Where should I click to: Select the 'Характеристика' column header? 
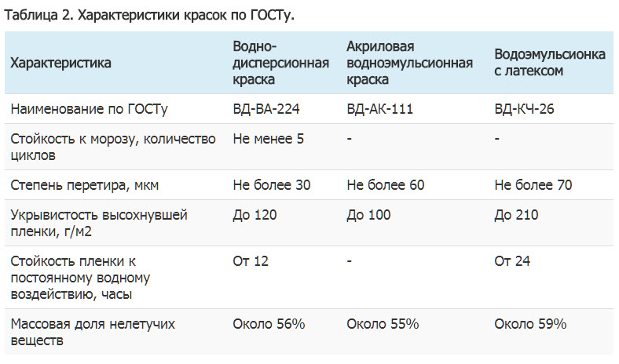pos(60,63)
